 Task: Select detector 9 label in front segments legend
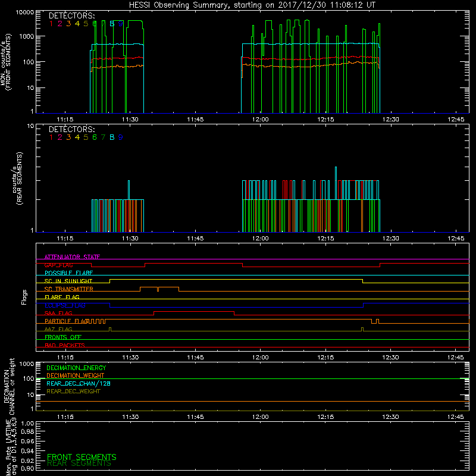point(121,23)
